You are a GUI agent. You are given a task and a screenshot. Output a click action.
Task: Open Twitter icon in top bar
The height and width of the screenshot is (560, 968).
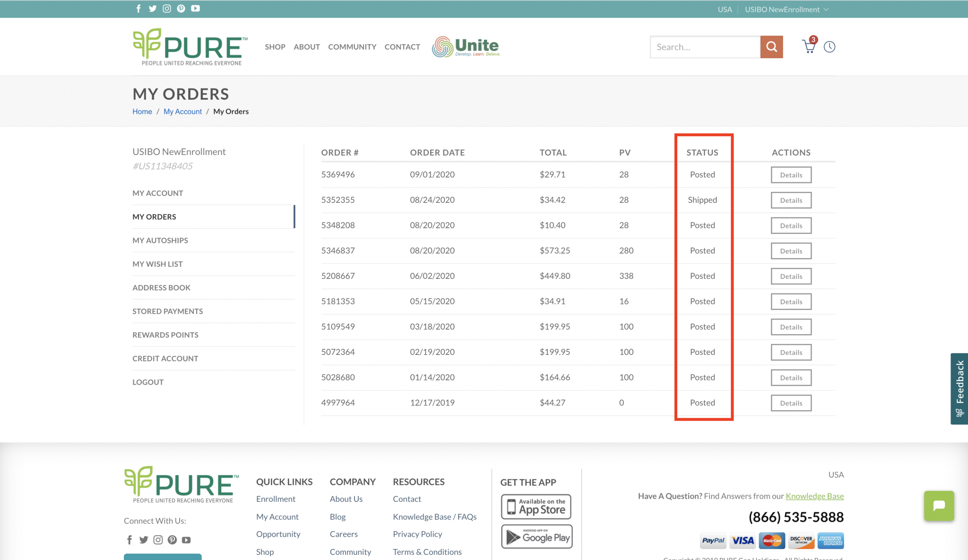153,9
